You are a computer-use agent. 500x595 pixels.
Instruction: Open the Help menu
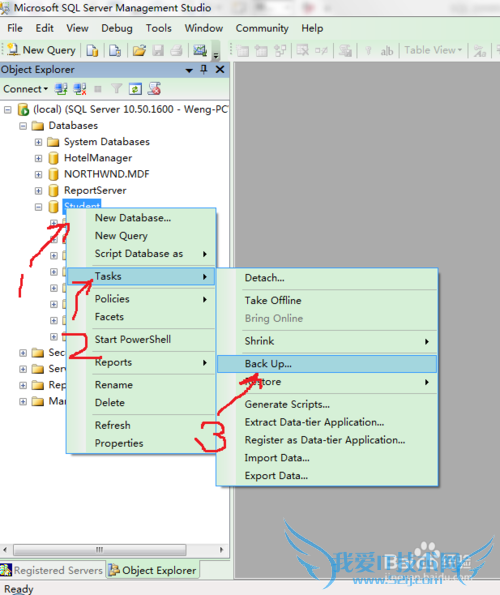312,28
